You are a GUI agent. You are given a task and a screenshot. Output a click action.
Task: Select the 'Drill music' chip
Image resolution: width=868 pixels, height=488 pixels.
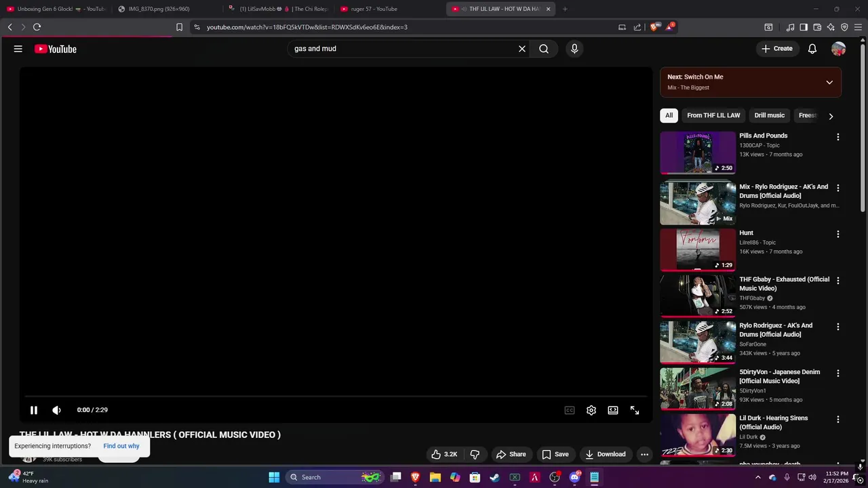tap(770, 115)
